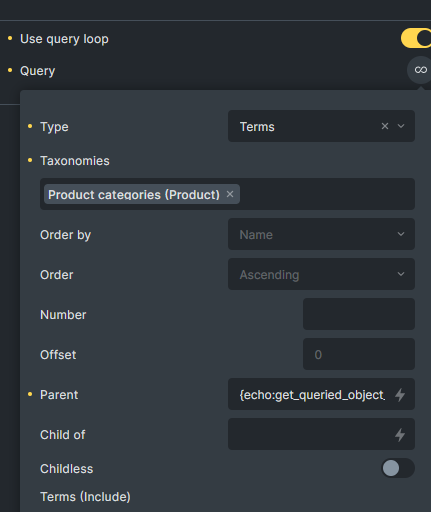
Task: Focus the Child of text field
Action: tap(311, 435)
